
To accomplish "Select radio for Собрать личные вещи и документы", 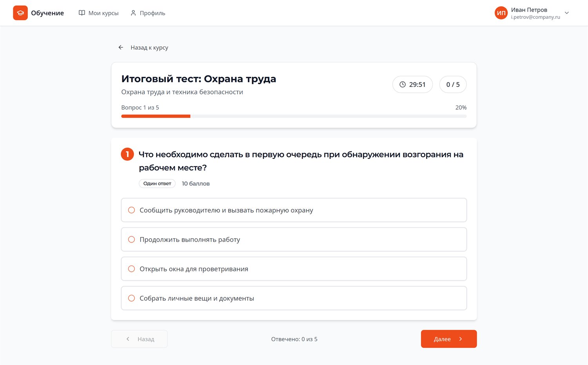I will (x=132, y=298).
